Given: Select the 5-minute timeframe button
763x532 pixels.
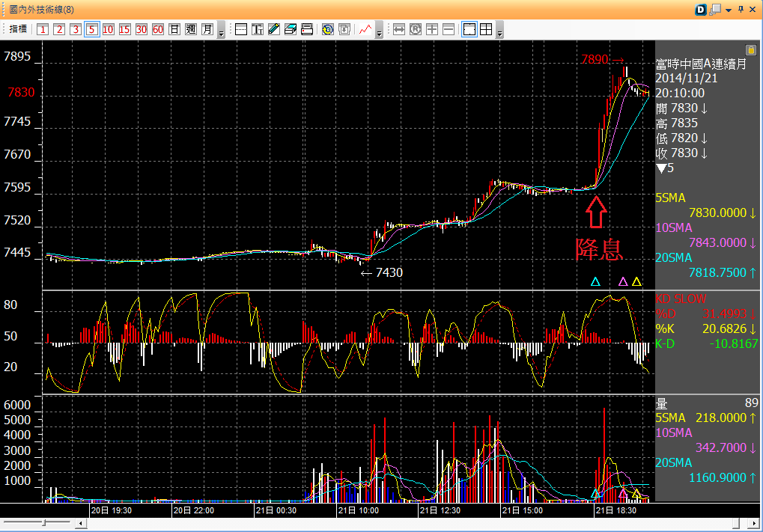Looking at the screenshot, I should click(x=91, y=30).
